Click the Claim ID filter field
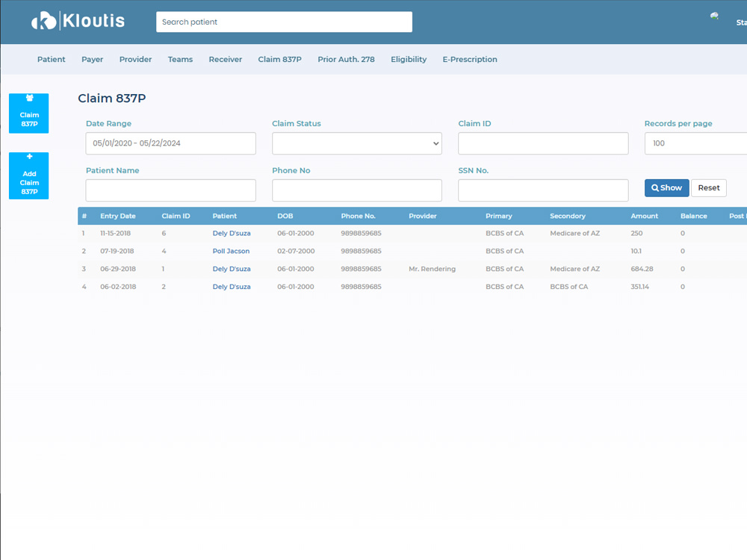Viewport: 747px width, 560px height. pyautogui.click(x=543, y=143)
